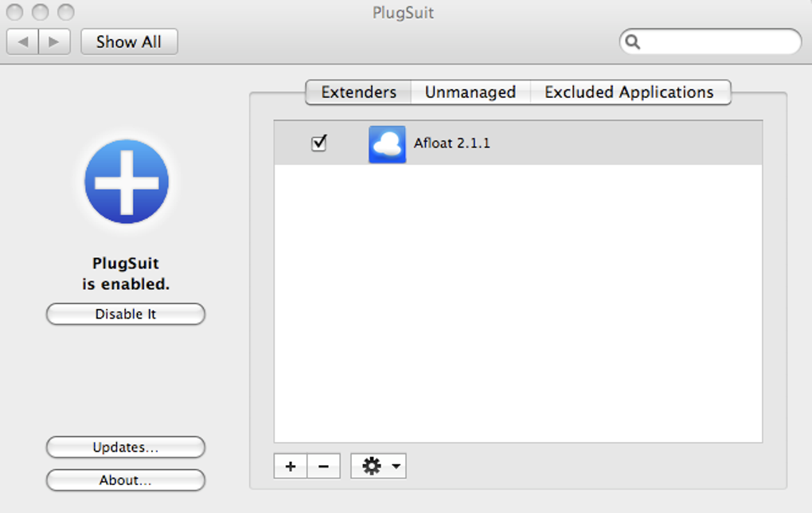Click the back navigation arrow

(x=23, y=42)
